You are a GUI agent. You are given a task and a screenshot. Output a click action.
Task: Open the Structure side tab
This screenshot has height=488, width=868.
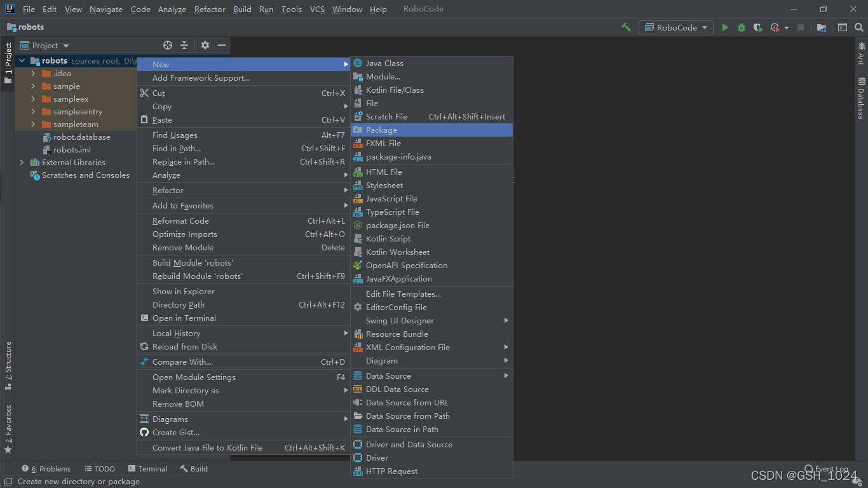coord(8,365)
